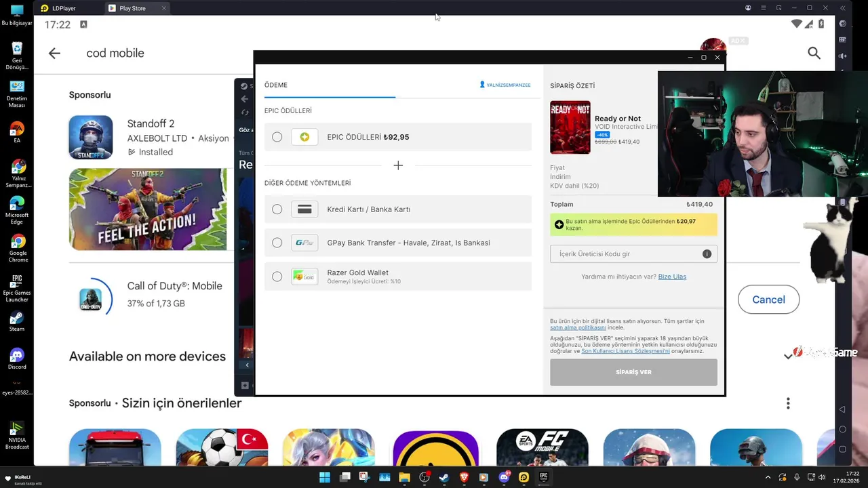Click the cod mobile search text

(x=115, y=53)
